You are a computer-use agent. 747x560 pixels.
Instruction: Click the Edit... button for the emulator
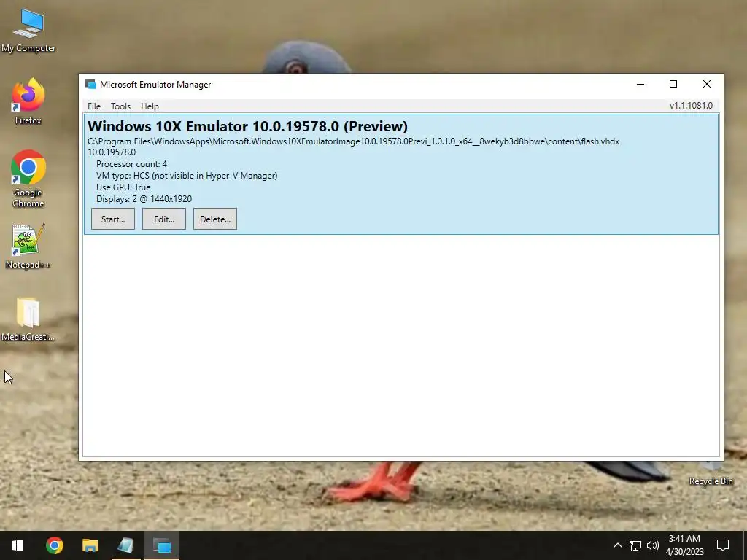pos(164,219)
